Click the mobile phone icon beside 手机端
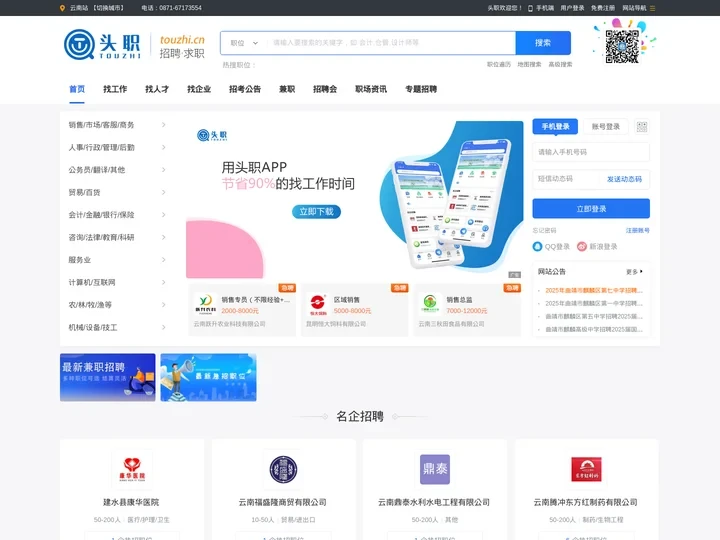720x540 pixels. (x=530, y=8)
